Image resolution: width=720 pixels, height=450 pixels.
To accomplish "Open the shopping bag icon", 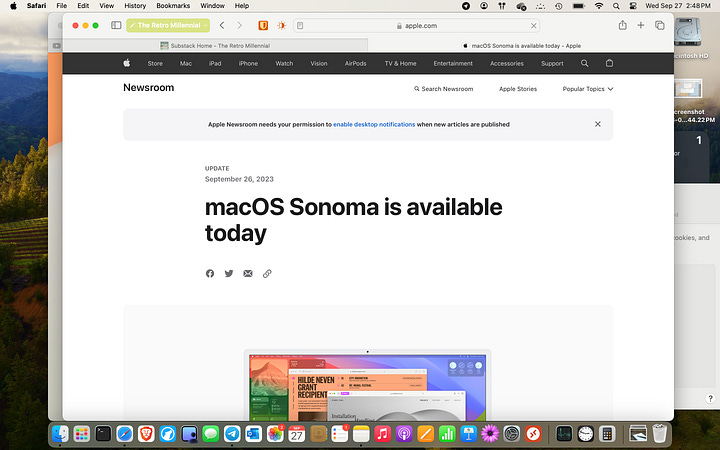I will coord(609,63).
